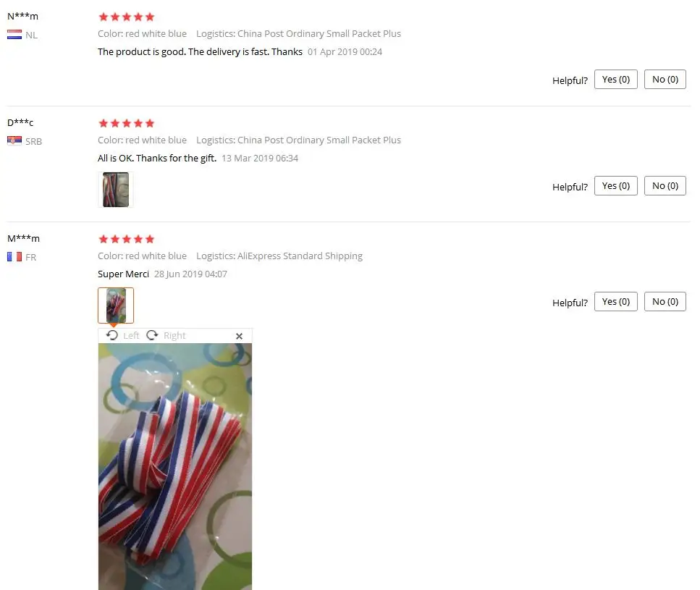Click the France flag icon next to FR
Image resolution: width=700 pixels, height=590 pixels.
(14, 256)
